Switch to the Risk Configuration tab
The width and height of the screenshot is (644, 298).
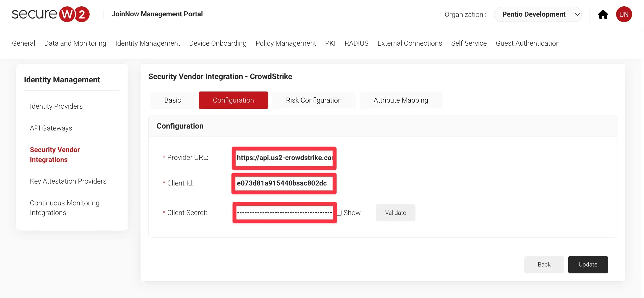tap(314, 100)
